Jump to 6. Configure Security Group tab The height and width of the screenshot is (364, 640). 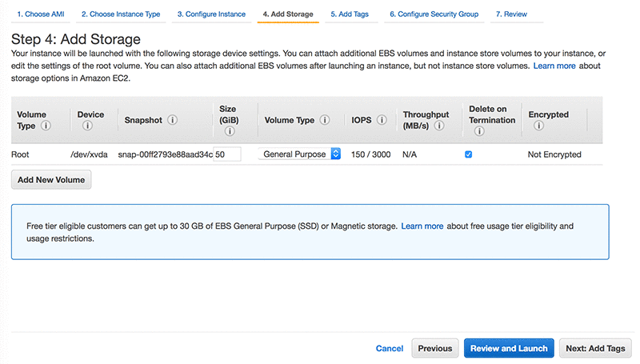pyautogui.click(x=434, y=14)
